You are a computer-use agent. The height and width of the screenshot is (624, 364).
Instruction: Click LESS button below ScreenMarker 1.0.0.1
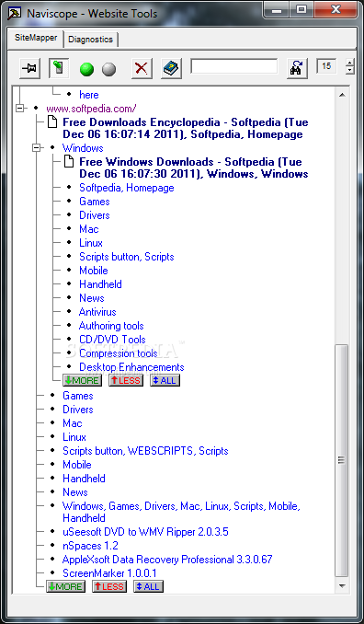pos(109,586)
